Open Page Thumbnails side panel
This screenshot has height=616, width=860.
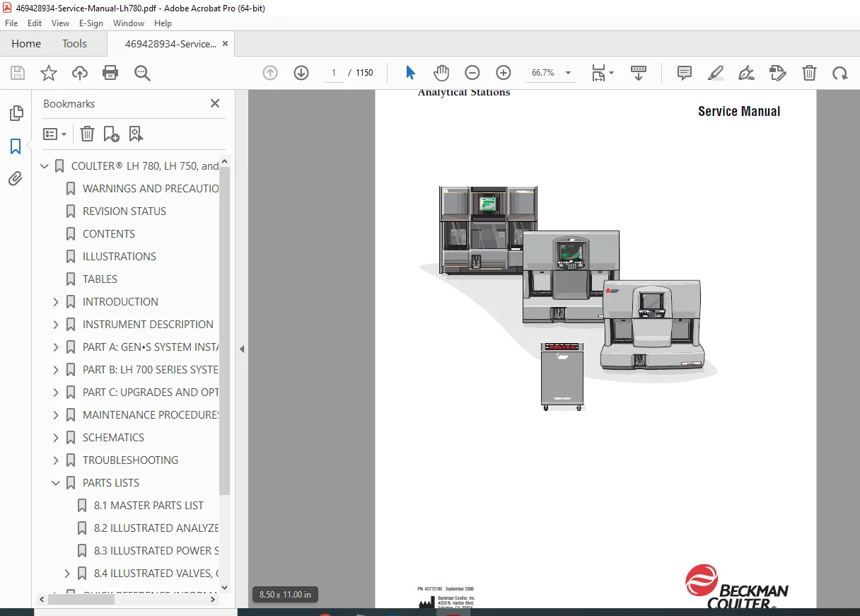(16, 113)
